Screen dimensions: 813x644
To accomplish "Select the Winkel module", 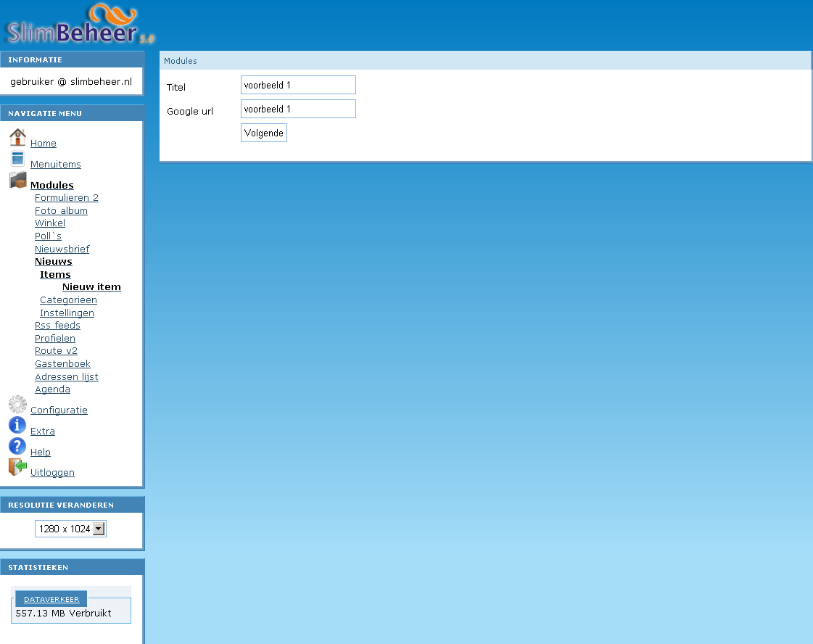I will (x=50, y=223).
